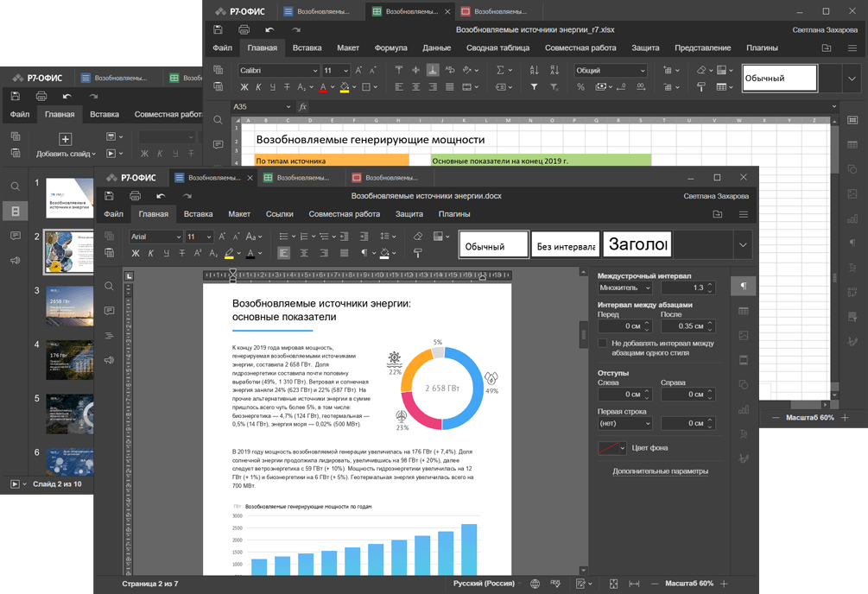The width and height of the screenshot is (868, 594).
Task: Click print icon in docx window
Action: 135,196
